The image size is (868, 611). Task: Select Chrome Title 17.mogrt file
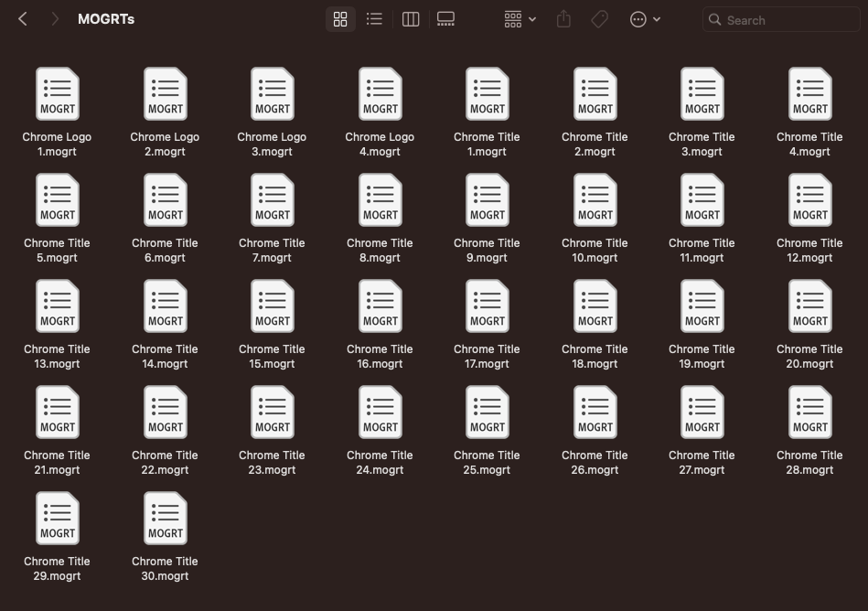click(488, 306)
